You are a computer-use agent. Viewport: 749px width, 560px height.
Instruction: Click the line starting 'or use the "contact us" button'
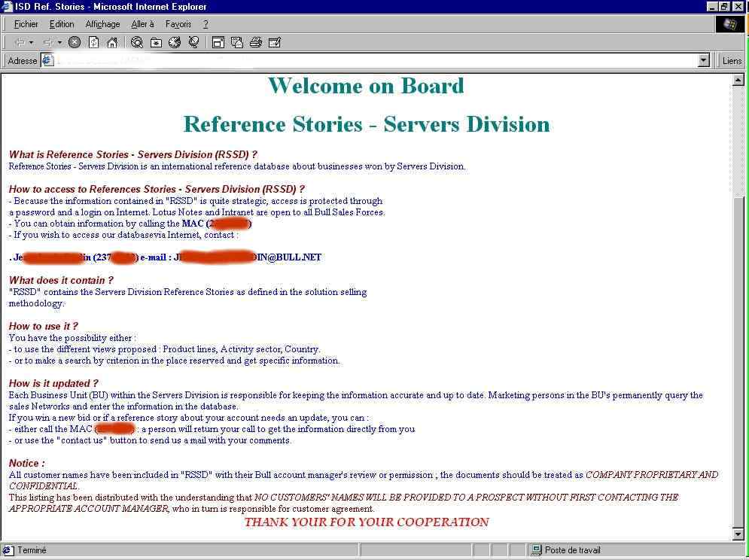150,440
